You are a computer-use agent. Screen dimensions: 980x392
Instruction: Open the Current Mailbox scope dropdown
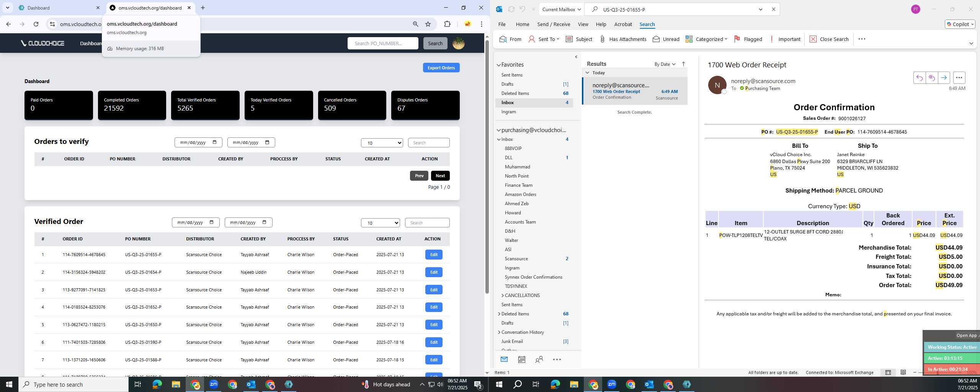(561, 9)
